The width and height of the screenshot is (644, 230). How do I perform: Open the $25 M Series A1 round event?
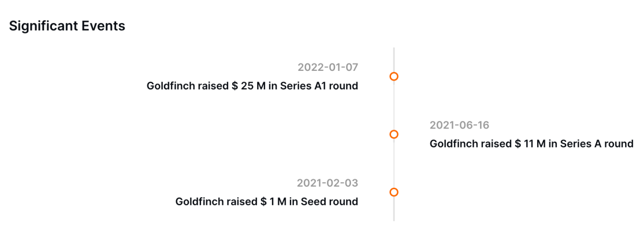tap(252, 86)
